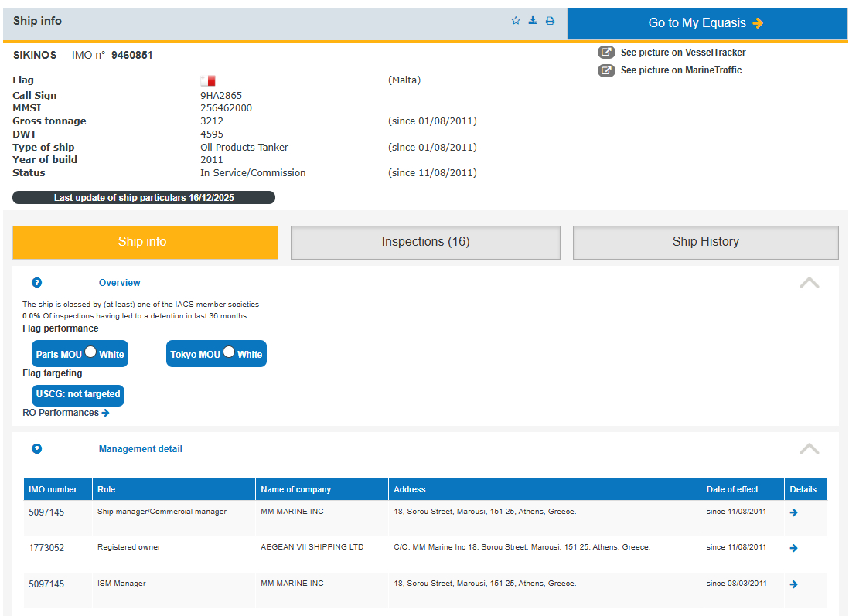Select the Ship info tab
Viewport: 849px width, 616px height.
click(145, 242)
